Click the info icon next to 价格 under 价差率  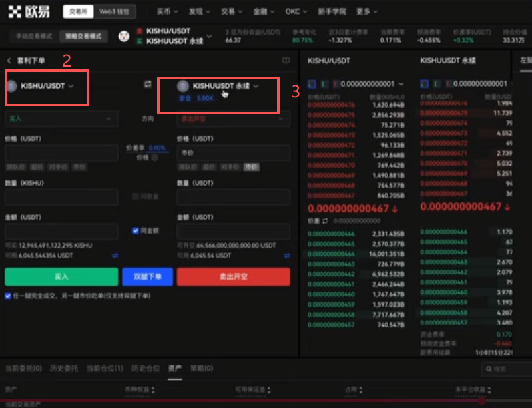coord(155,158)
